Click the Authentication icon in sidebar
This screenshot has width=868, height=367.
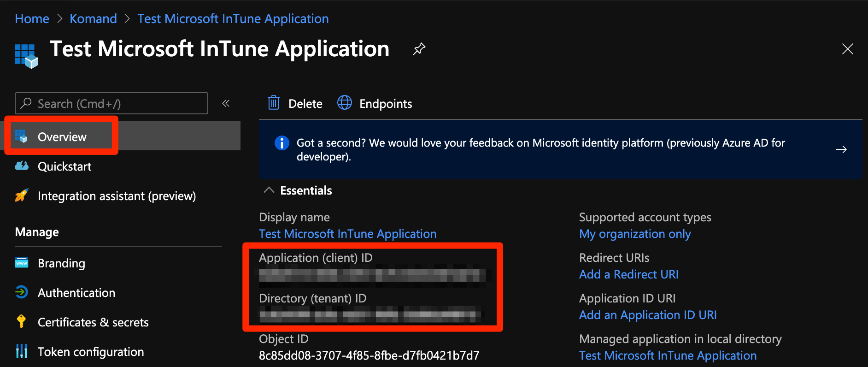tap(22, 292)
